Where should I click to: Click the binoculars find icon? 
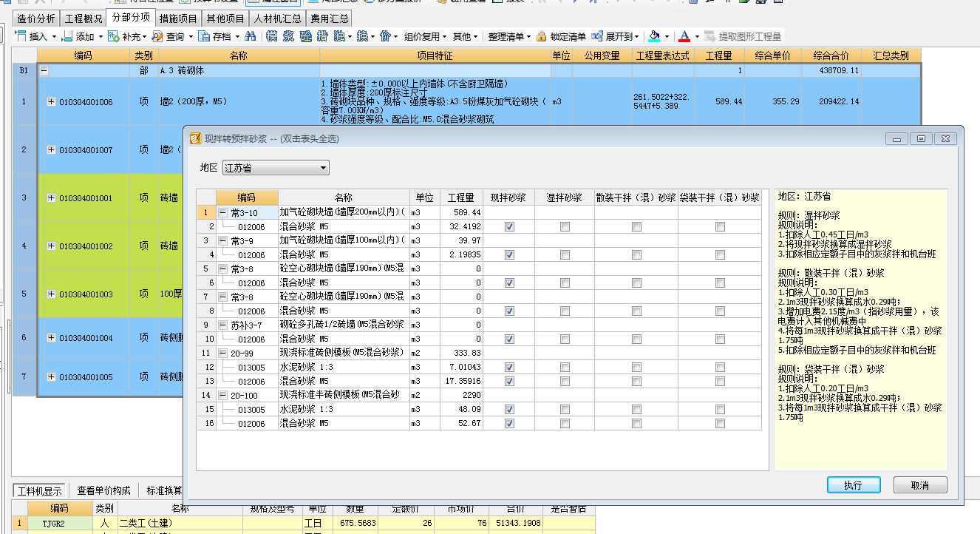click(x=250, y=36)
